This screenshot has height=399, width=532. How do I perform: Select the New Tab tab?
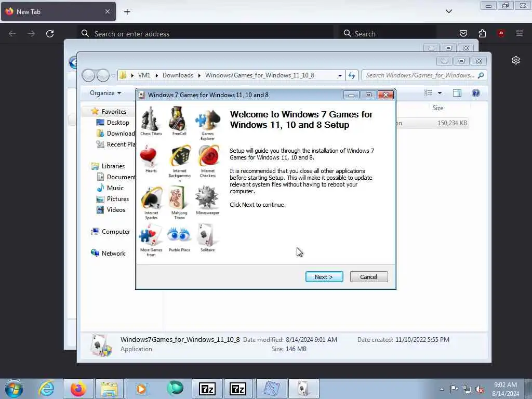(x=59, y=11)
